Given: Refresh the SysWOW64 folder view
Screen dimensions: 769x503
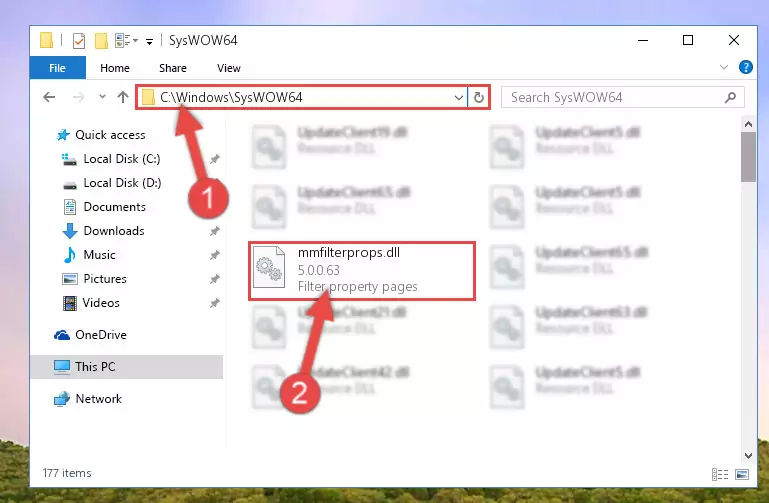Looking at the screenshot, I should [x=479, y=98].
